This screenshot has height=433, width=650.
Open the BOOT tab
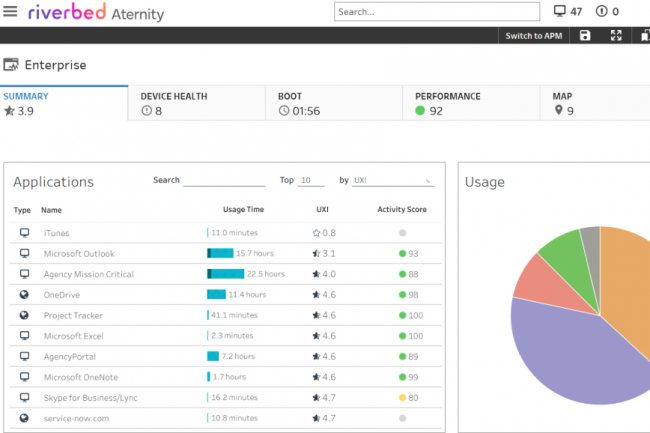tap(334, 103)
